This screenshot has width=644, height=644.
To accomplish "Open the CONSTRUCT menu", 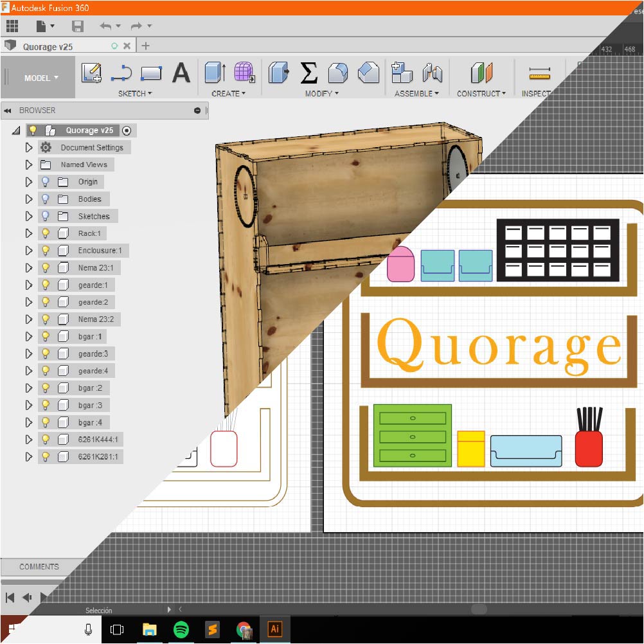I will click(x=481, y=94).
